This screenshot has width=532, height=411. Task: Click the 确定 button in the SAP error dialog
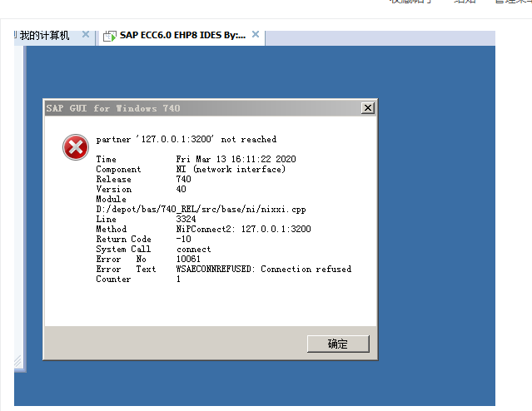pyautogui.click(x=338, y=344)
